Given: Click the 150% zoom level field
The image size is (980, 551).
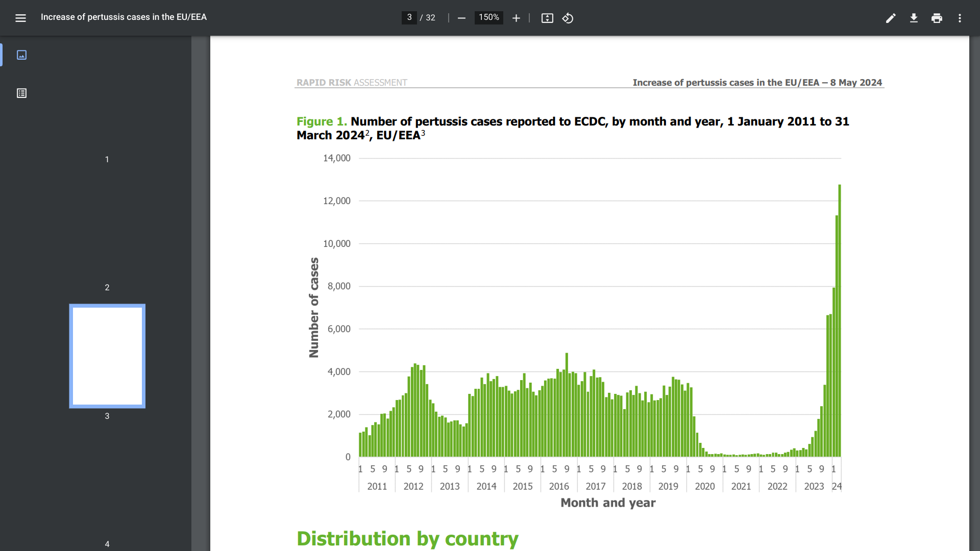Looking at the screenshot, I should pyautogui.click(x=488, y=17).
